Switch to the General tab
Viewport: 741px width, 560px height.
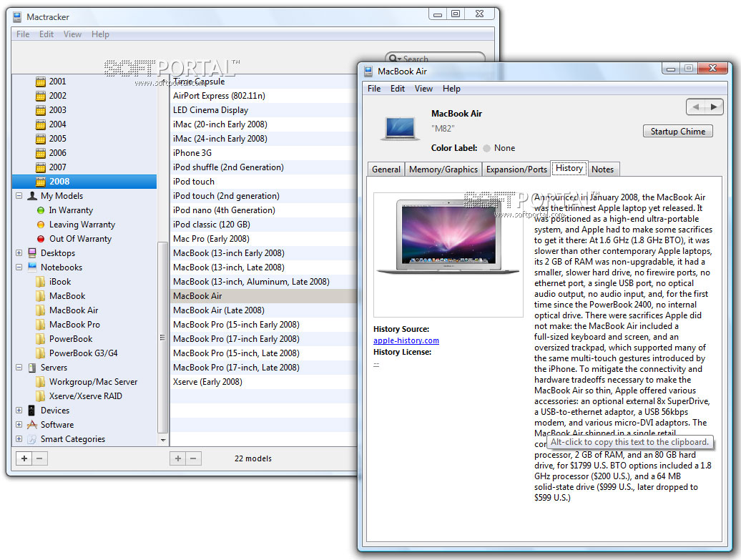coord(386,170)
